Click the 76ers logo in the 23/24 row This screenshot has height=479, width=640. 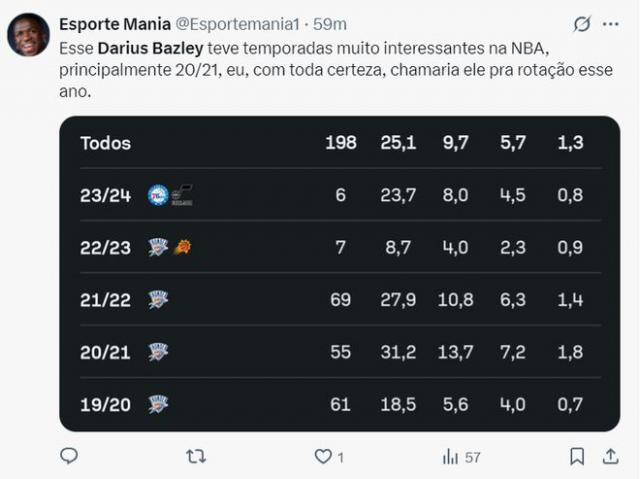[x=158, y=195]
